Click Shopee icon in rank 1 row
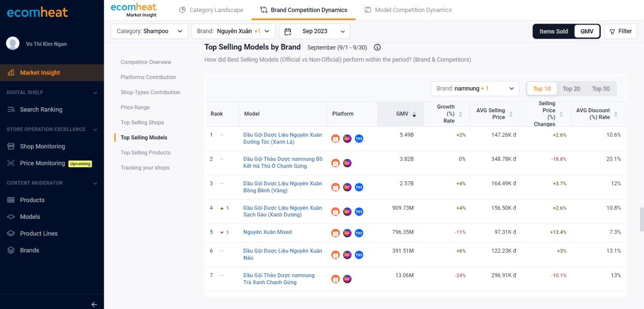 coord(336,138)
